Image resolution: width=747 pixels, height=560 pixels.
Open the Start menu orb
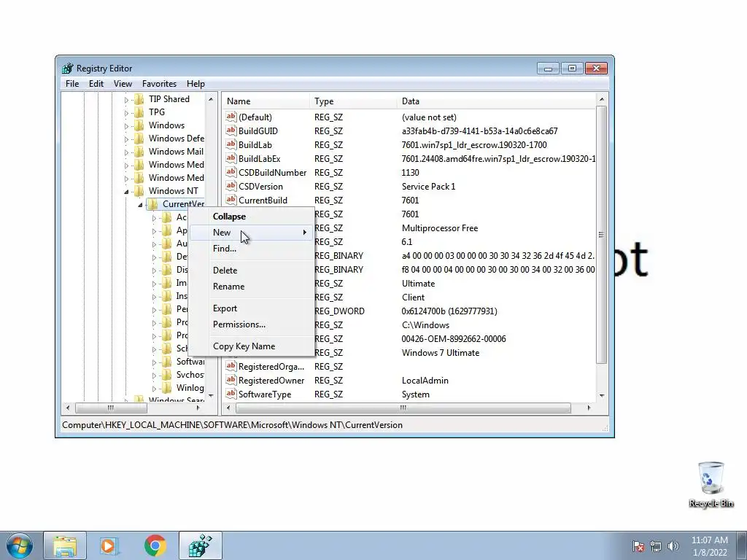tap(19, 545)
